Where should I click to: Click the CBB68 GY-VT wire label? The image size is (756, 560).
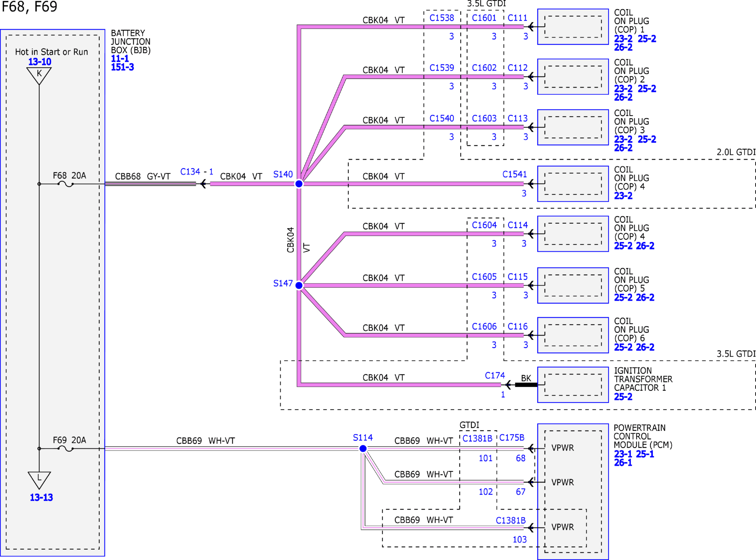pos(143,176)
